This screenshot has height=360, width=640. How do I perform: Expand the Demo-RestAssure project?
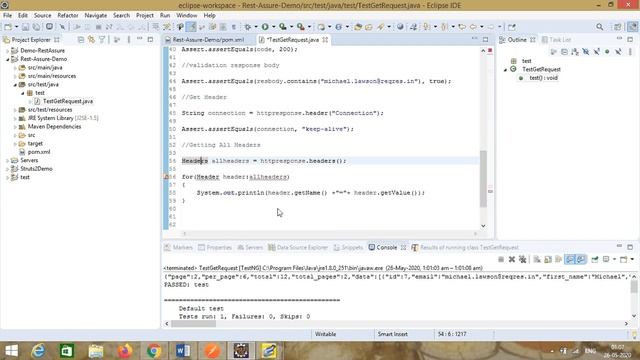7,51
